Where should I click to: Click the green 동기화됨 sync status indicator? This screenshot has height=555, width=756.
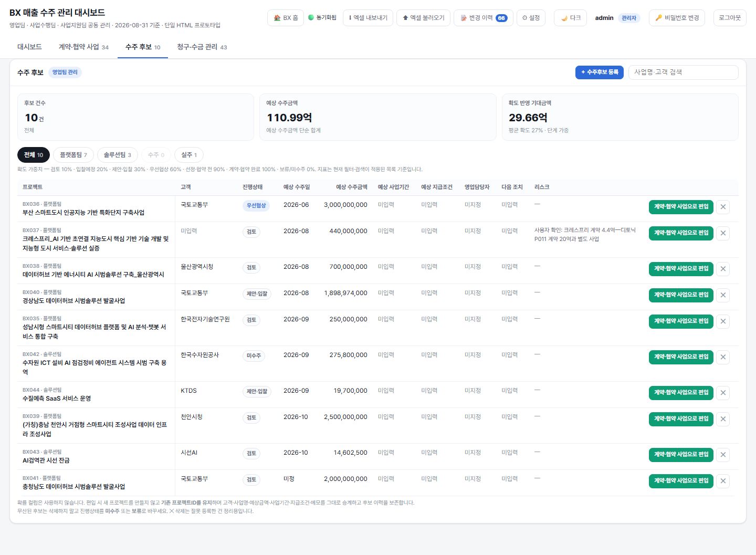pos(322,18)
